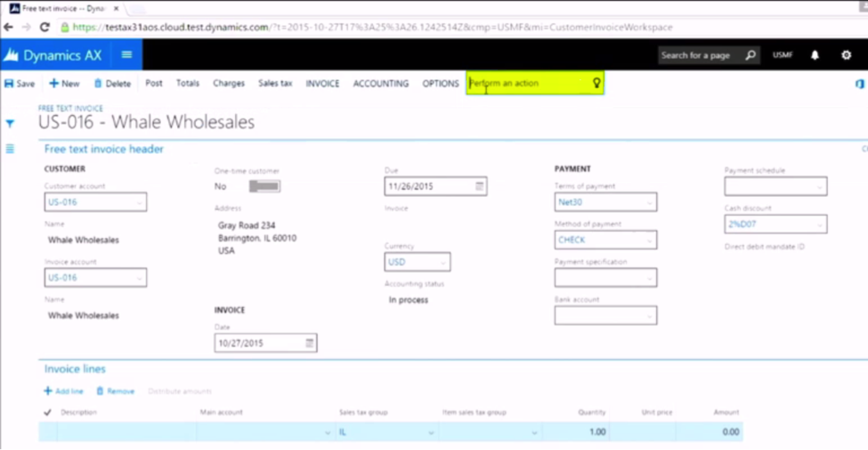Screen dimensions: 868x450
Task: Click the New plus icon
Action: 53,83
